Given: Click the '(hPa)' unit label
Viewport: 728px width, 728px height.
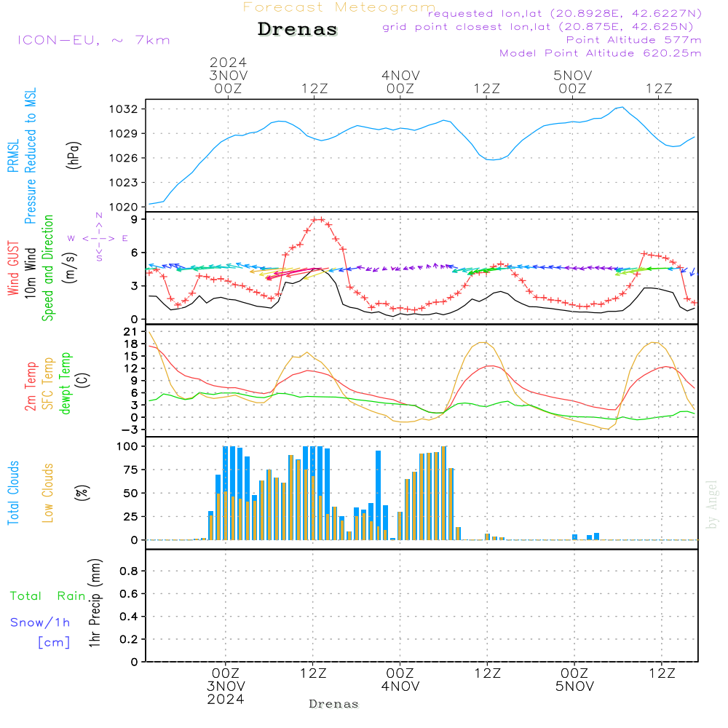Looking at the screenshot, I should click(73, 155).
